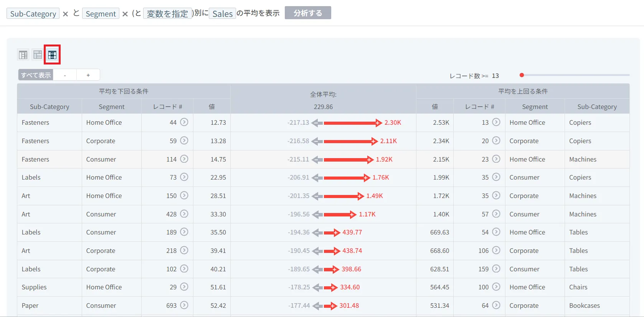Remove the Sub-Category variable with its X
Image resolution: width=644 pixels, height=317 pixels.
[65, 14]
